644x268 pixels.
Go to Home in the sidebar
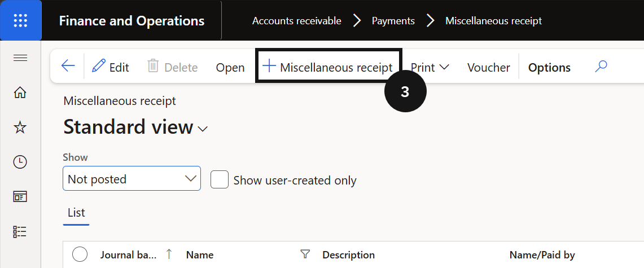(x=20, y=93)
